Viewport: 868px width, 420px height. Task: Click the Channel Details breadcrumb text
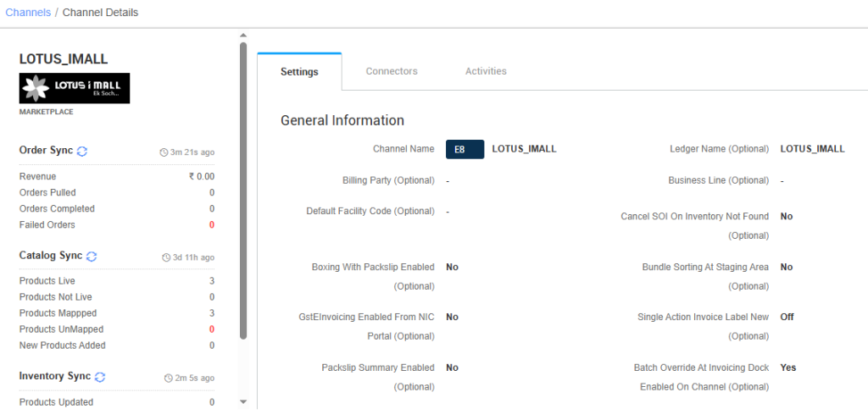pyautogui.click(x=100, y=12)
